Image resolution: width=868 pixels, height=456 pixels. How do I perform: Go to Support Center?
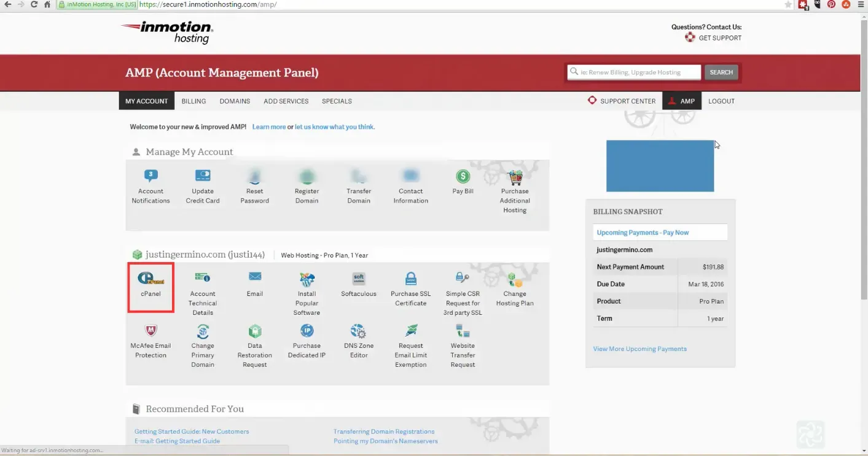(x=622, y=101)
